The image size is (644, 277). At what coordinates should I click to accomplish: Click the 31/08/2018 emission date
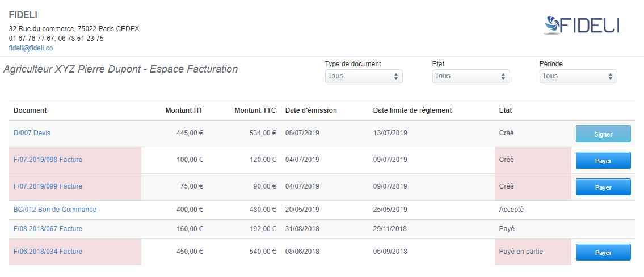(x=302, y=229)
